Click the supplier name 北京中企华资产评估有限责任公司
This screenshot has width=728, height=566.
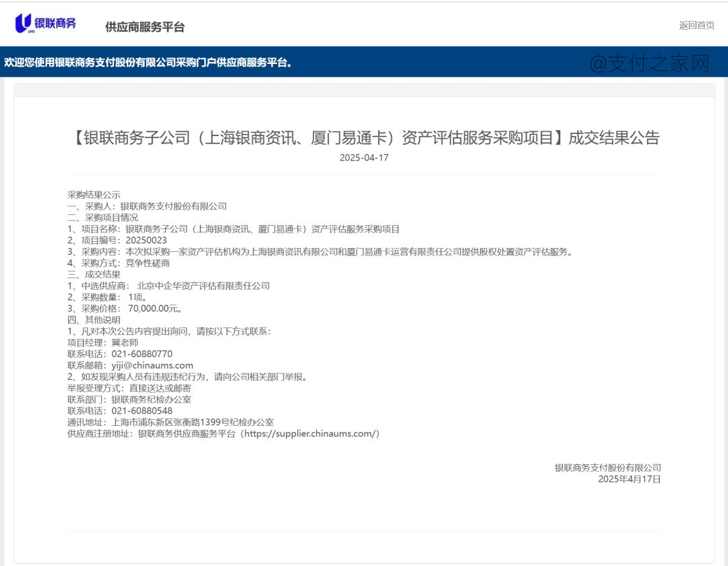point(204,286)
